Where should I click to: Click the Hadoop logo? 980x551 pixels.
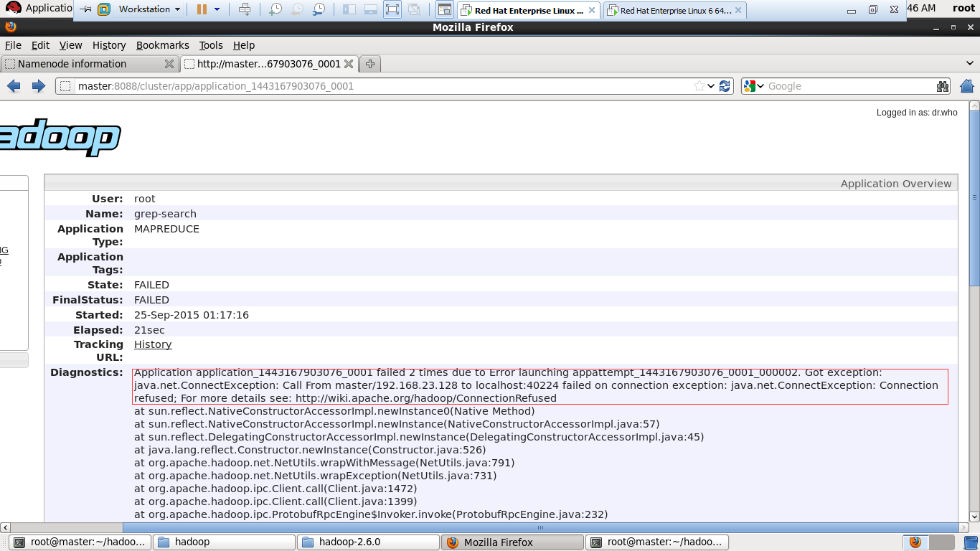[60, 138]
